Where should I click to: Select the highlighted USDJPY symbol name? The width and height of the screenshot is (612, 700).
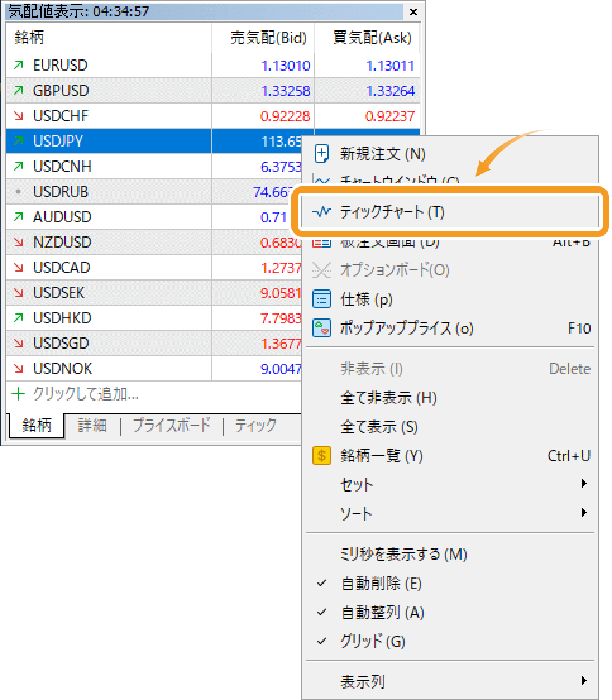pyautogui.click(x=58, y=141)
